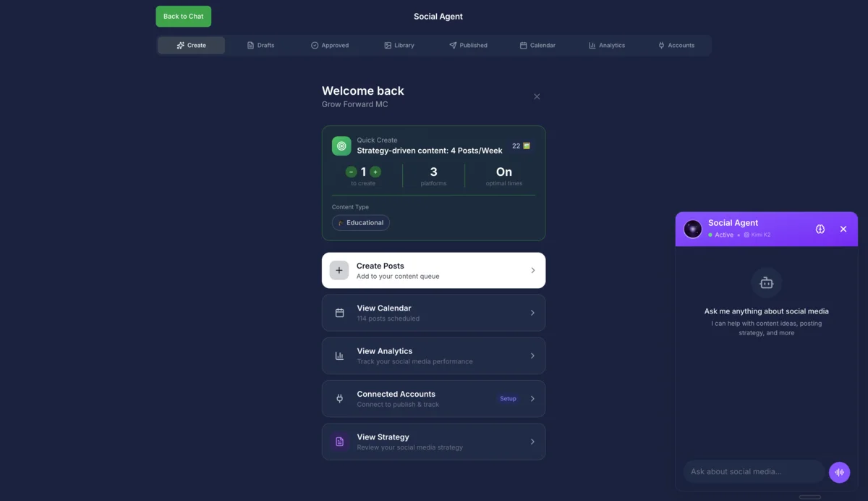Click the plug icon beside Connected Accounts
The width and height of the screenshot is (868, 501).
[339, 399]
